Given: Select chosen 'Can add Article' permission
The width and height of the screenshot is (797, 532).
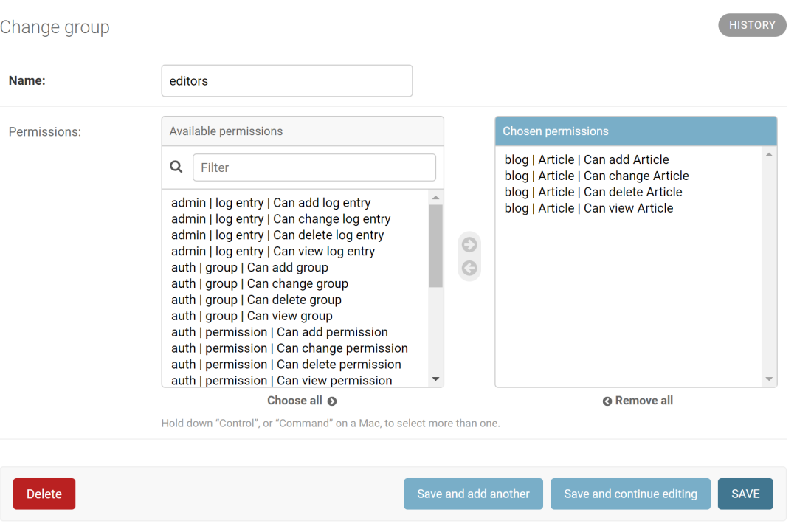Looking at the screenshot, I should (x=587, y=159).
